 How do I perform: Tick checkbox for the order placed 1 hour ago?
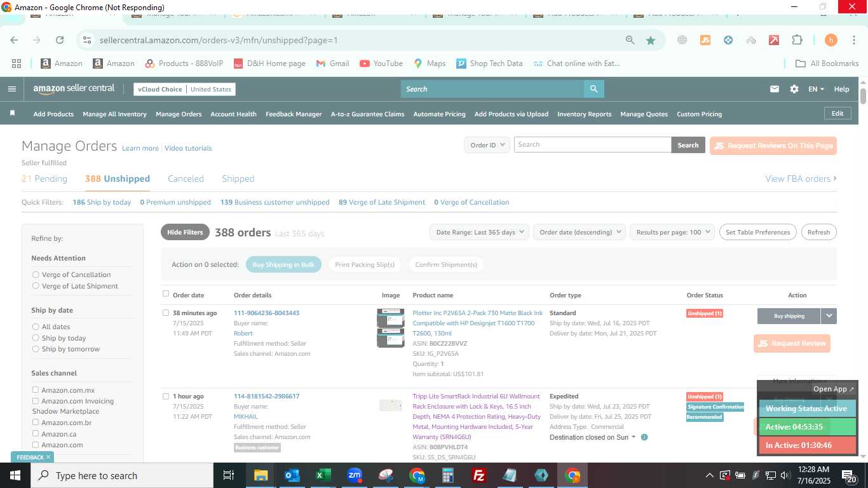166,396
